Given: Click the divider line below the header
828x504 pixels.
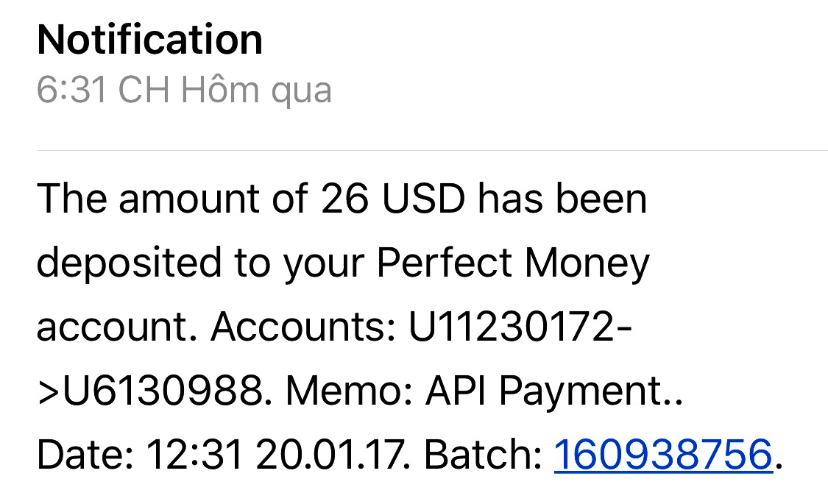Looking at the screenshot, I should pyautogui.click(x=432, y=151).
